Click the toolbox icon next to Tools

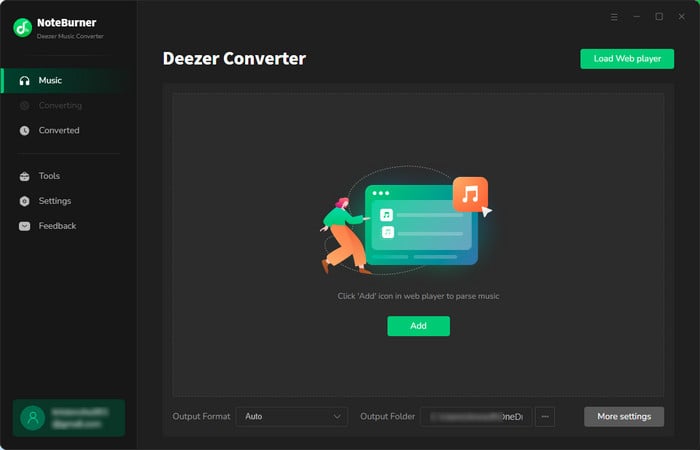click(x=25, y=176)
